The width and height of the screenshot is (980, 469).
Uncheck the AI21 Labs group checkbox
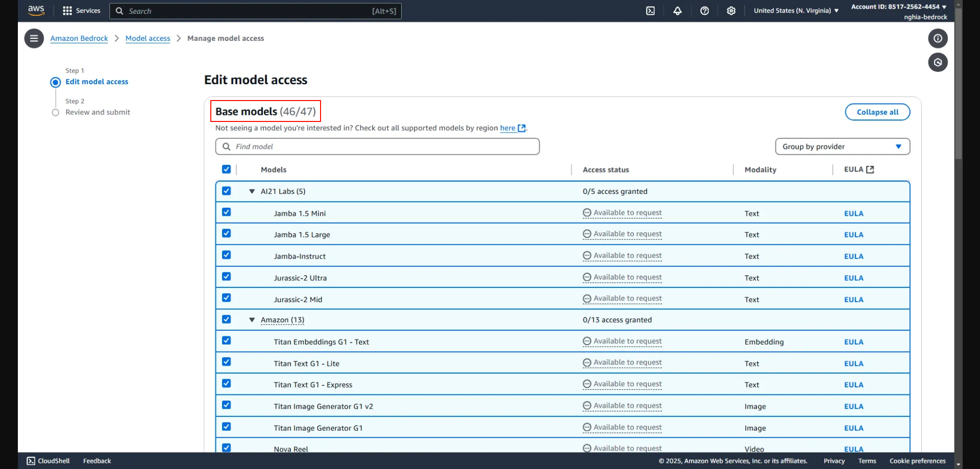coord(227,191)
